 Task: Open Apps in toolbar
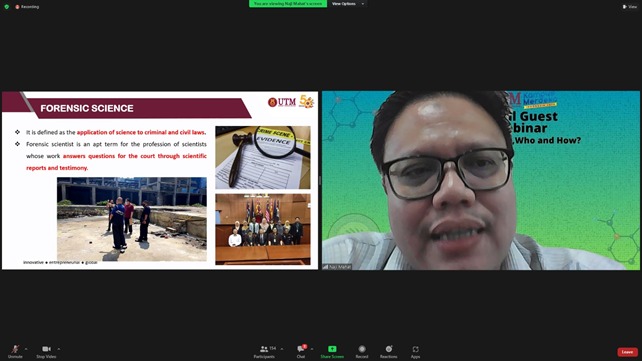tap(415, 352)
